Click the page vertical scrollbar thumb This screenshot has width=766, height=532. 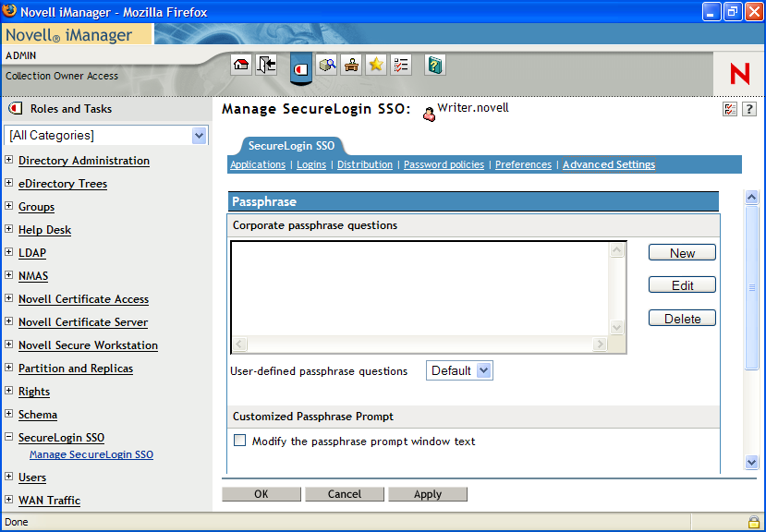[751, 288]
